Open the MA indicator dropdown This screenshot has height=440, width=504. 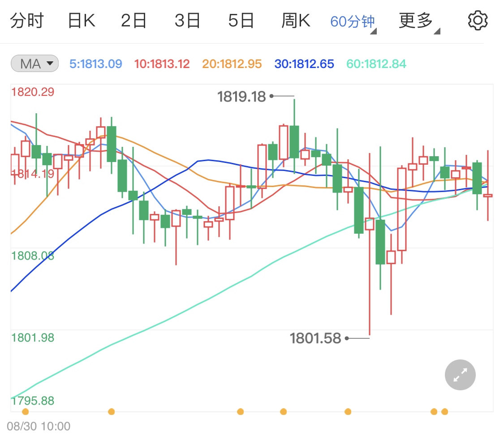[x=34, y=63]
